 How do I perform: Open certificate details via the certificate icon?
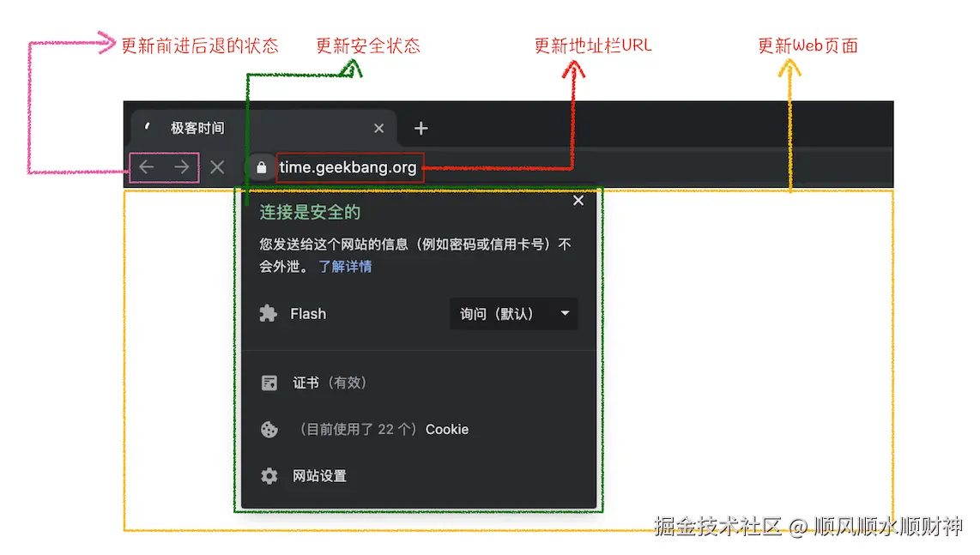[x=269, y=383]
